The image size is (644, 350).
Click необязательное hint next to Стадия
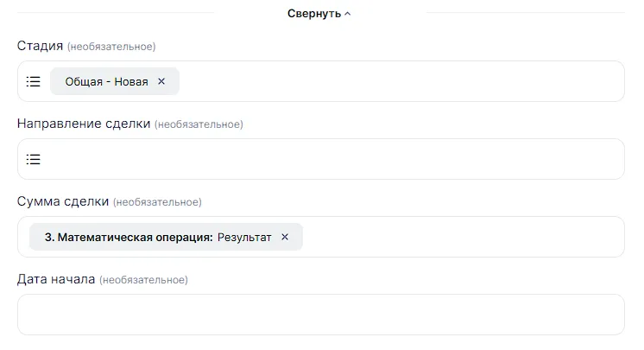pos(111,47)
